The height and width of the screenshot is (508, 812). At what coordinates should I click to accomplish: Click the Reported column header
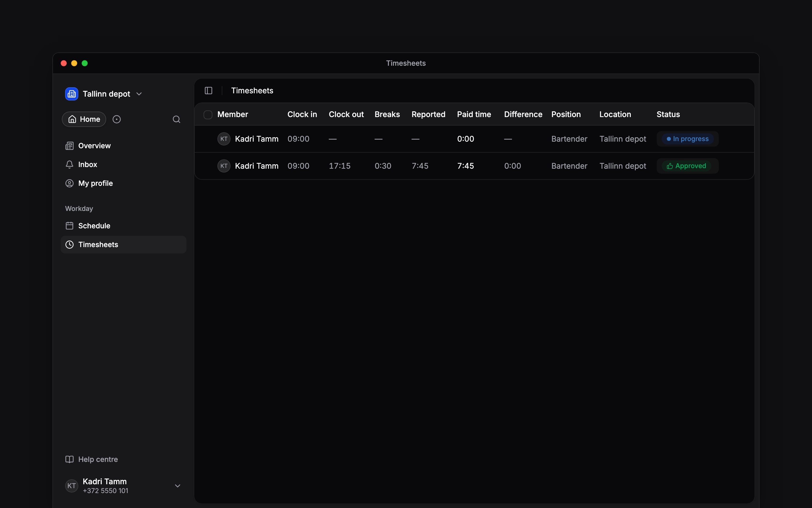[429, 115]
